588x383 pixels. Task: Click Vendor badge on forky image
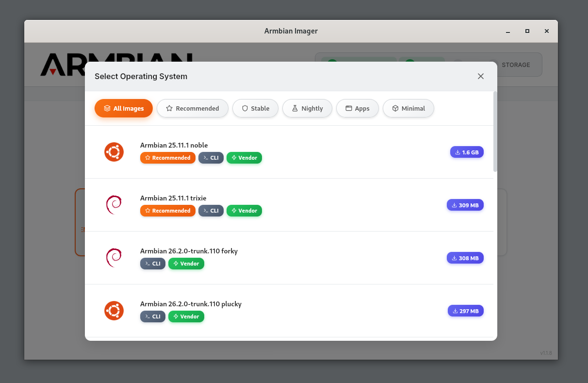186,264
